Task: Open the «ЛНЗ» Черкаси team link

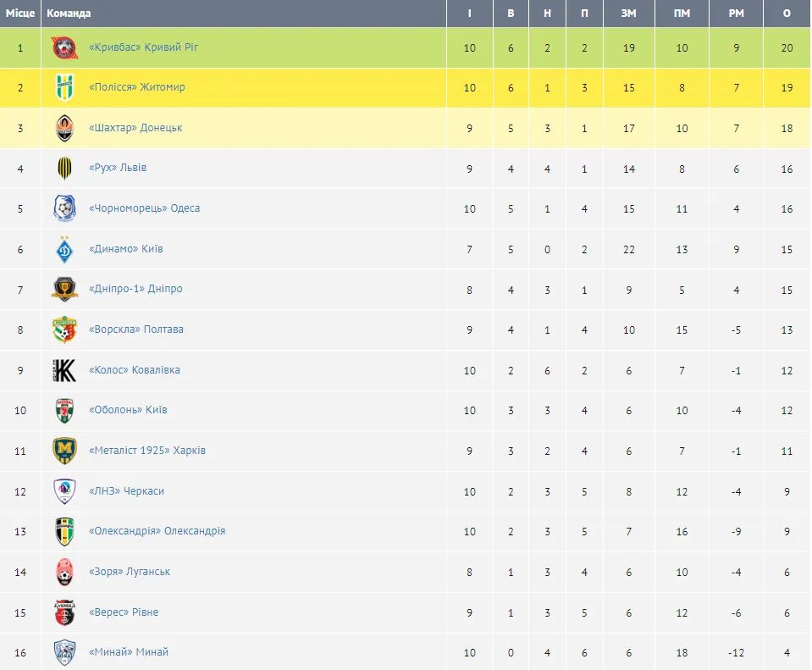Action: coord(126,491)
